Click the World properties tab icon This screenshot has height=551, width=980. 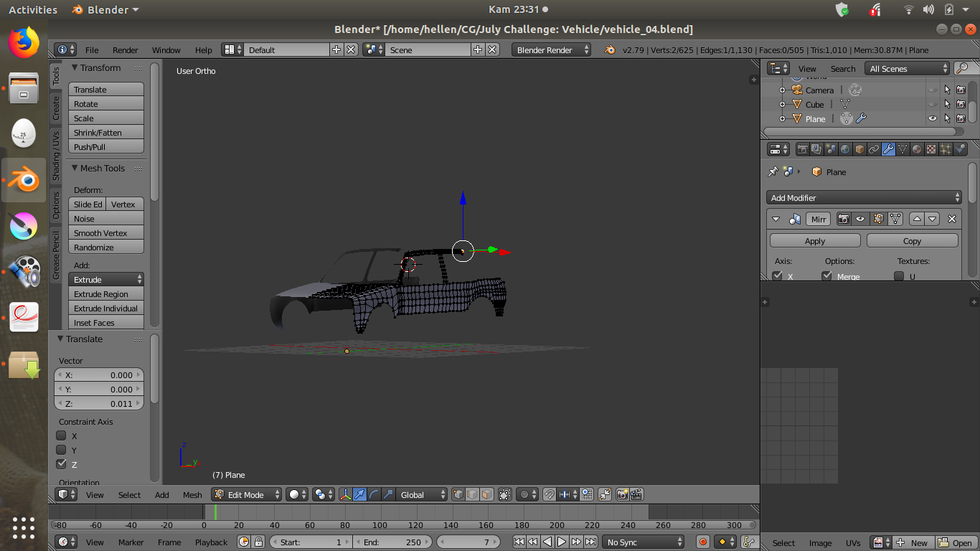(x=845, y=149)
